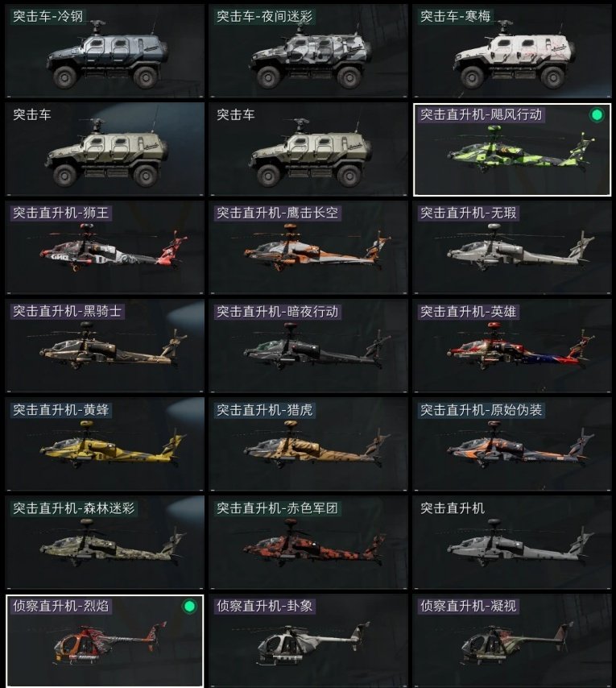Select the 突击直升机-无瑕 helicopter skin

tap(512, 247)
